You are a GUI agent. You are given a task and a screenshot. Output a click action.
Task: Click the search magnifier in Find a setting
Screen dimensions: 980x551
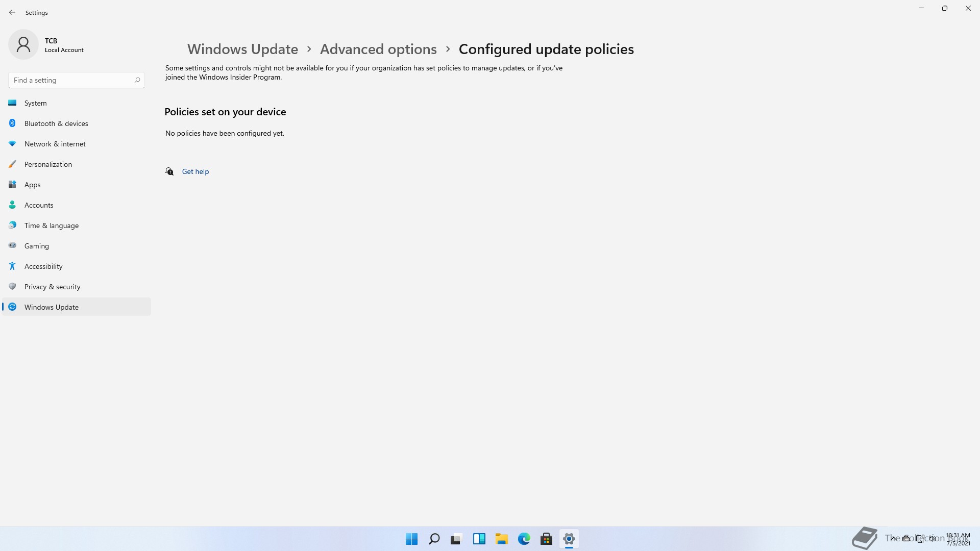pyautogui.click(x=137, y=80)
